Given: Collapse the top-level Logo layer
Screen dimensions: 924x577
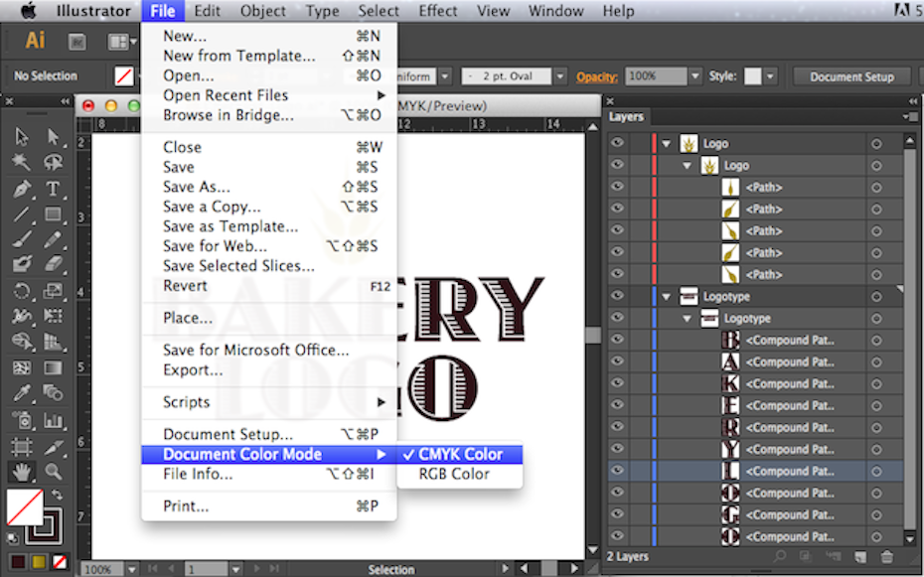Looking at the screenshot, I should (x=667, y=144).
